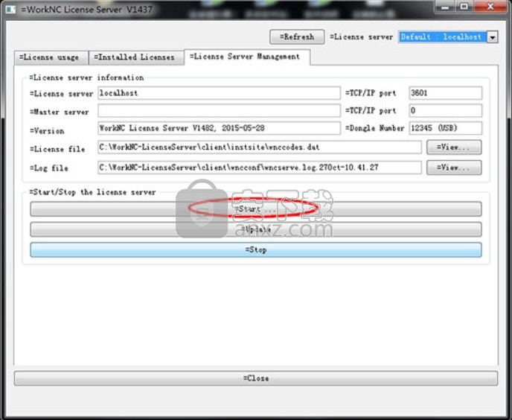Click the empty Master server field
512x420 pixels.
click(x=219, y=110)
